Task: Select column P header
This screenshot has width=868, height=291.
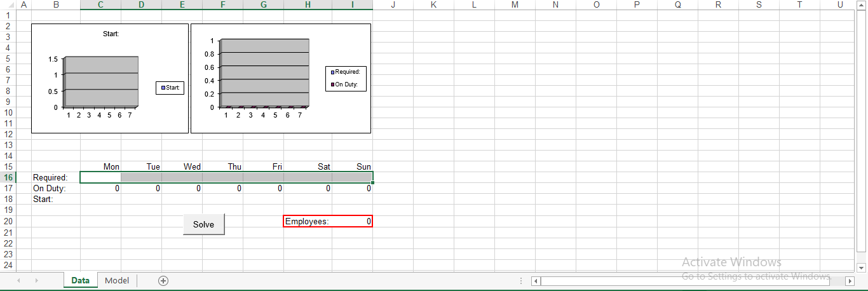Action: [637, 5]
